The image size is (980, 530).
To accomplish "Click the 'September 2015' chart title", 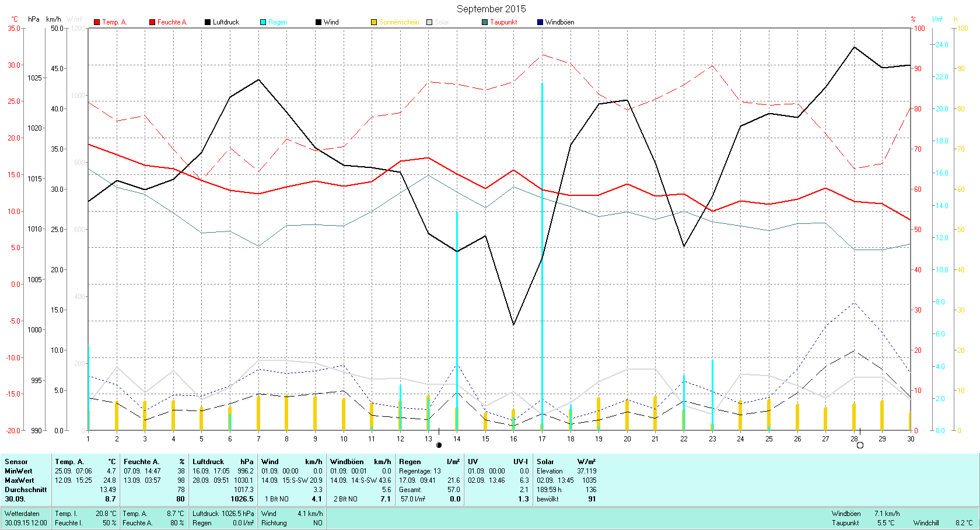I will tap(491, 9).
